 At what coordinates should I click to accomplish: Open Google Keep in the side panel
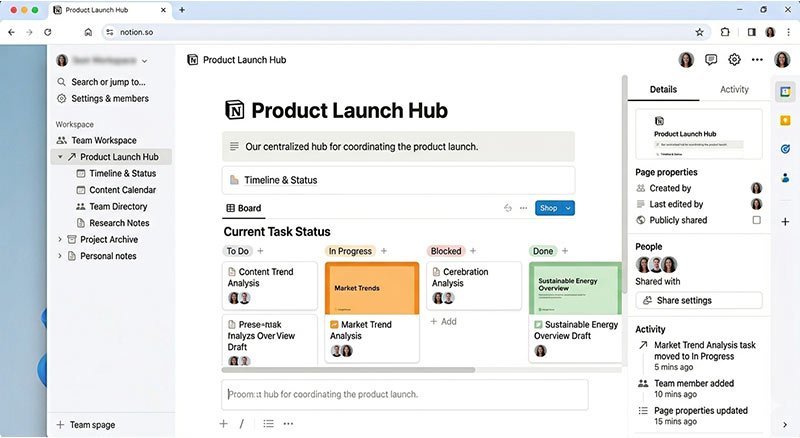click(x=785, y=120)
